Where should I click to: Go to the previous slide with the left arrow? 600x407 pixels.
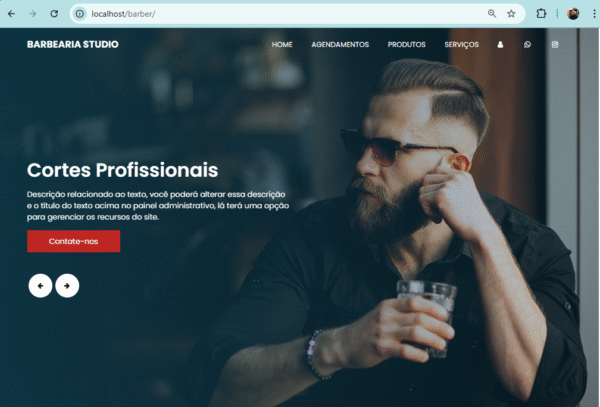(40, 286)
